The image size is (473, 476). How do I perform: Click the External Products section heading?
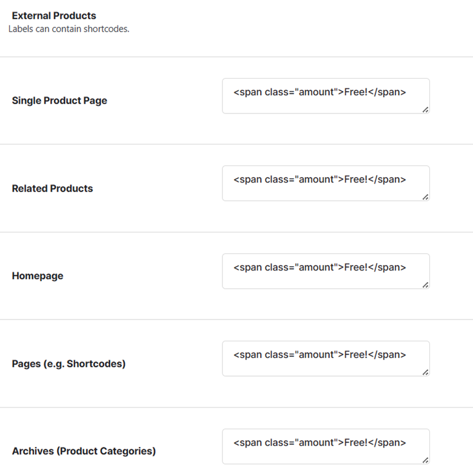pyautogui.click(x=54, y=16)
